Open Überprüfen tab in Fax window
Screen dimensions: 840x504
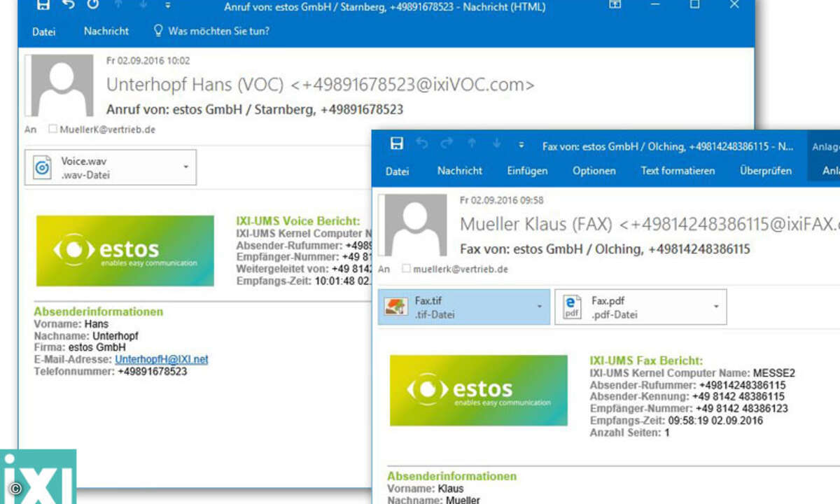[766, 171]
